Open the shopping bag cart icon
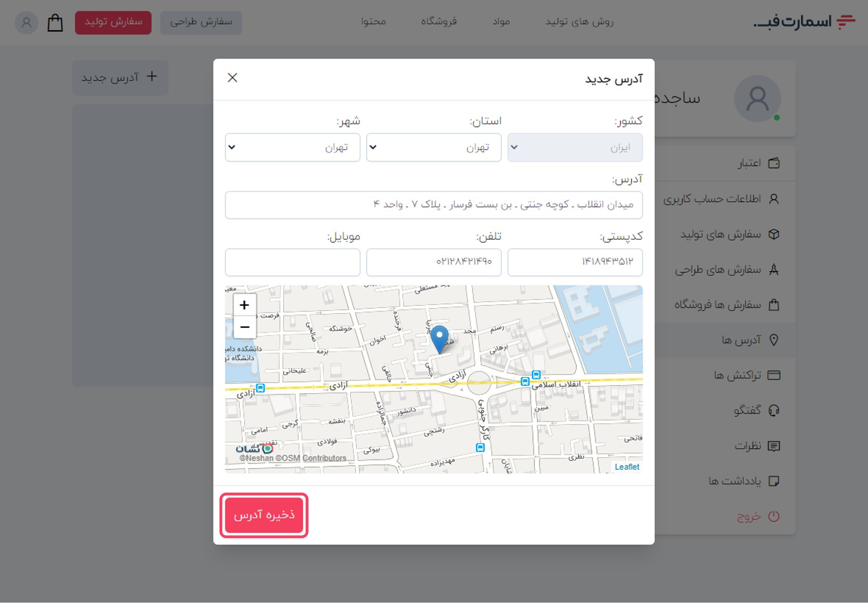 click(55, 22)
